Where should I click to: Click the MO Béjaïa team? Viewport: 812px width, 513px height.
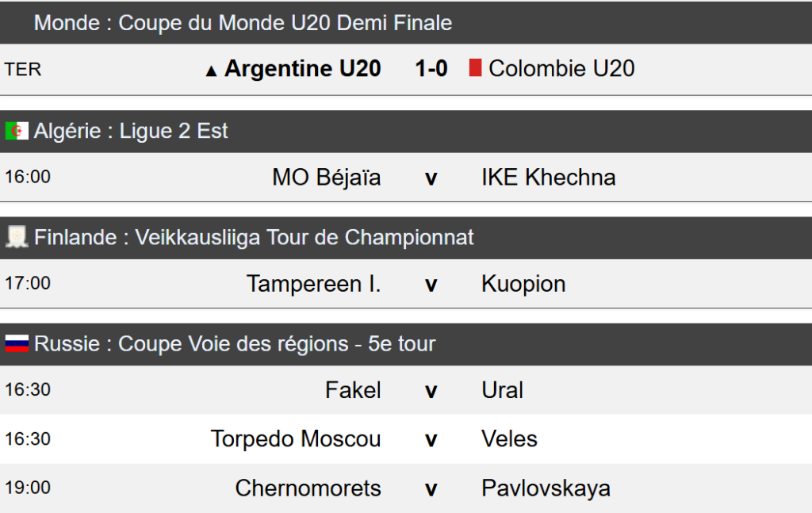click(x=326, y=177)
